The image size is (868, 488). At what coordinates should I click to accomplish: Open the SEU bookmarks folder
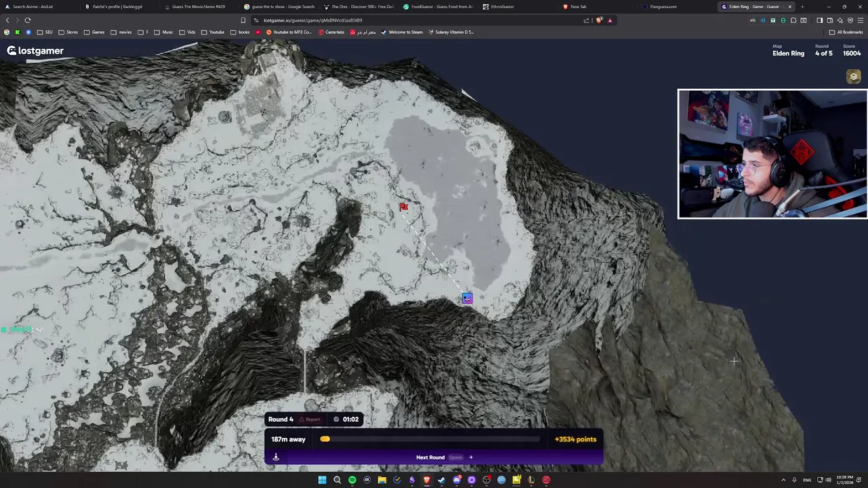45,32
